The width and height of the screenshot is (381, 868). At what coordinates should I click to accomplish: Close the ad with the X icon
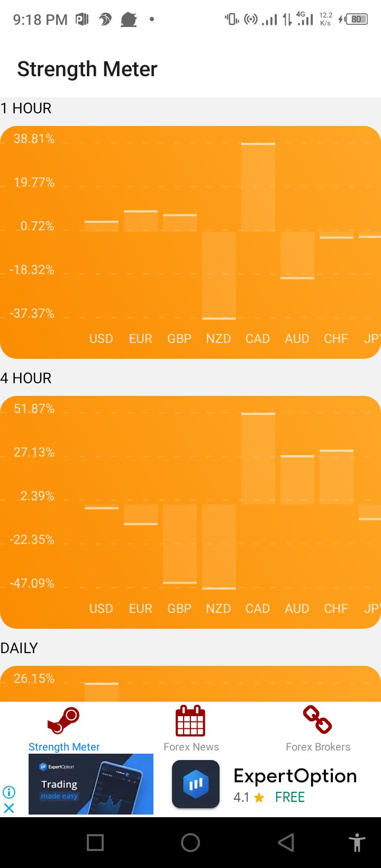pos(9,808)
